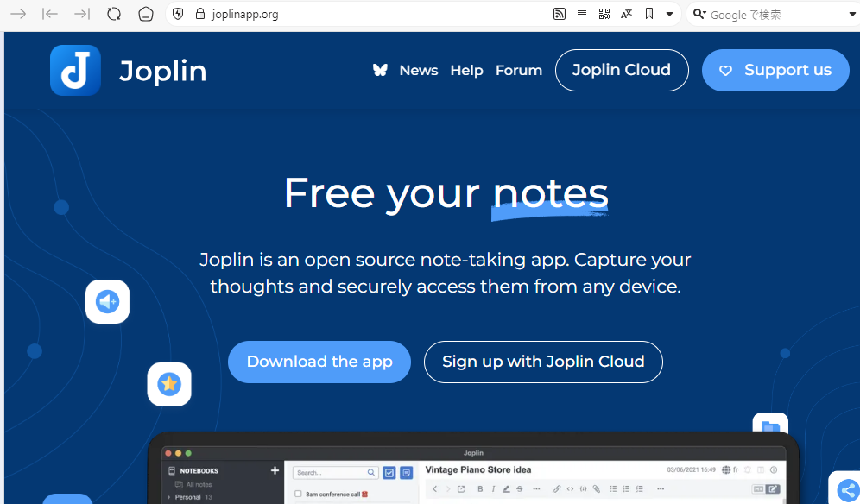This screenshot has height=504, width=860.
Task: Click the Joplin brand name text
Action: click(163, 72)
